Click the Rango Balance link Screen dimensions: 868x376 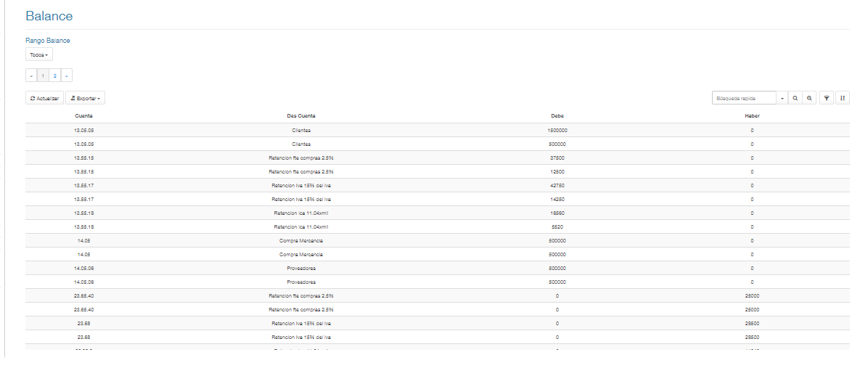point(48,41)
